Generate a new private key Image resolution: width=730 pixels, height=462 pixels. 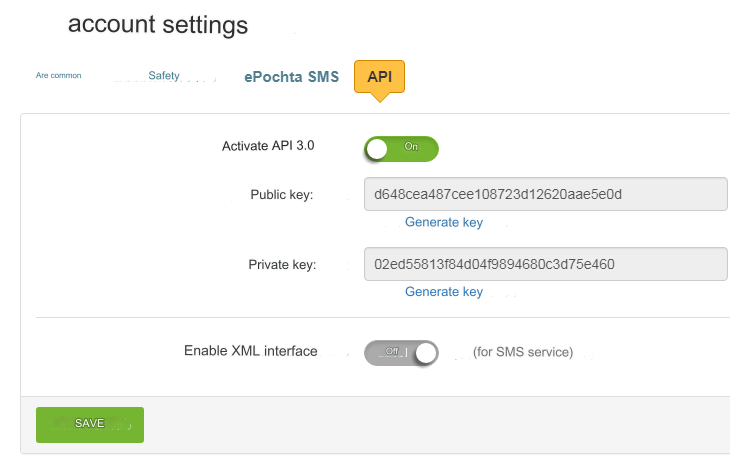(x=444, y=292)
